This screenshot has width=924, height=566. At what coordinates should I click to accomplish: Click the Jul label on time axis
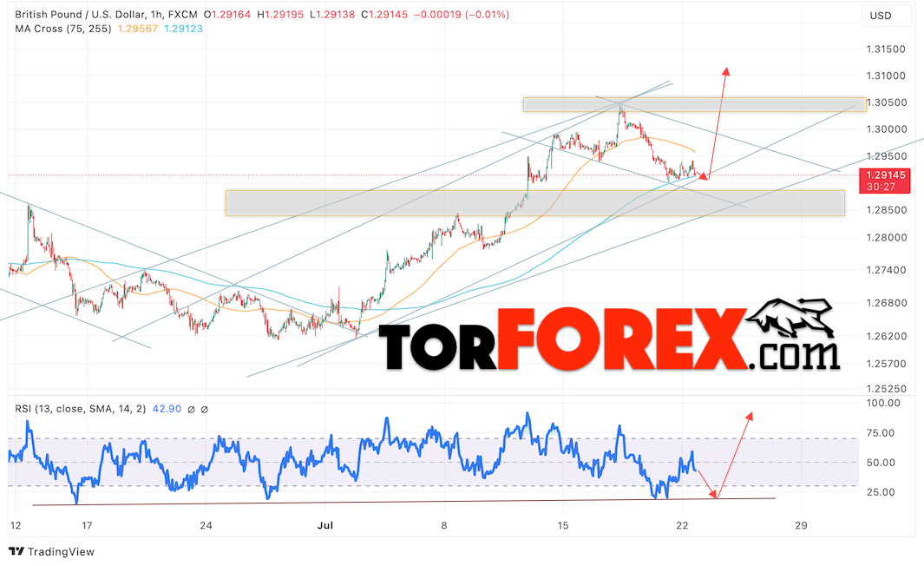325,525
